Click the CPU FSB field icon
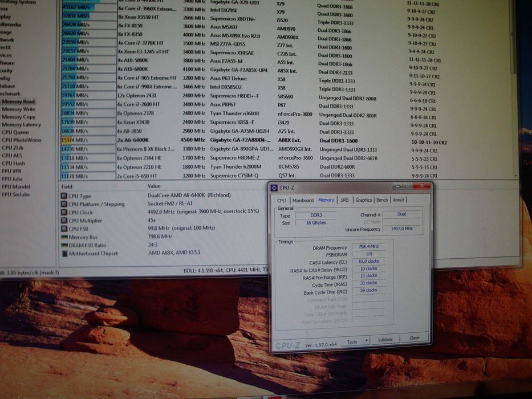 click(x=64, y=229)
